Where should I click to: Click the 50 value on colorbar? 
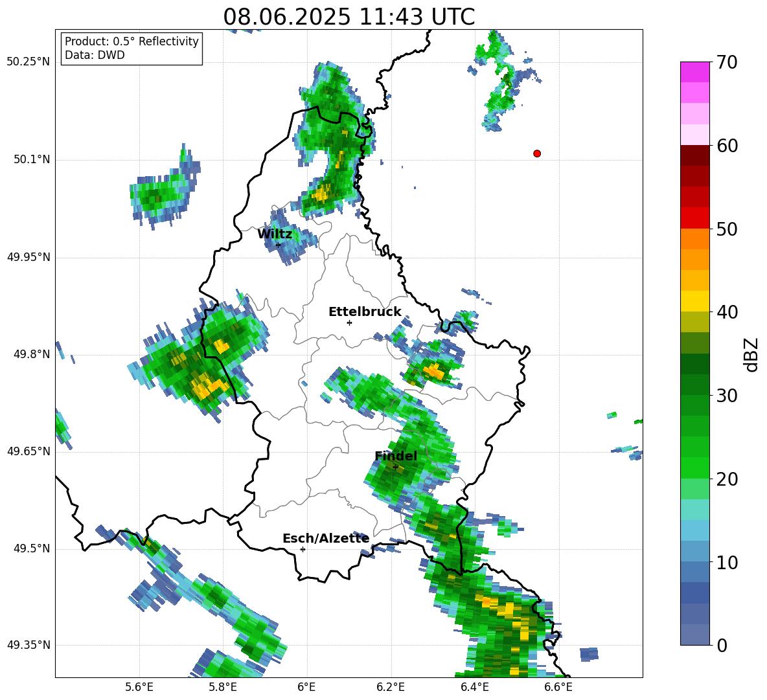(727, 229)
